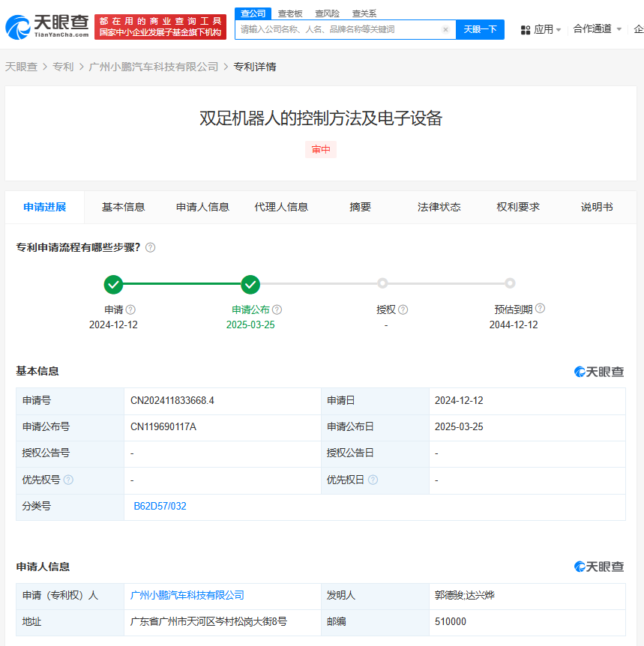The image size is (644, 646).
Task: Clear the search box with X icon
Action: point(445,30)
